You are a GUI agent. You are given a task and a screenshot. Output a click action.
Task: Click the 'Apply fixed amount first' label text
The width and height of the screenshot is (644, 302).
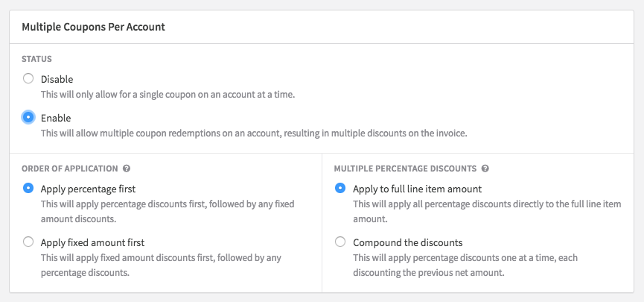pyautogui.click(x=92, y=242)
